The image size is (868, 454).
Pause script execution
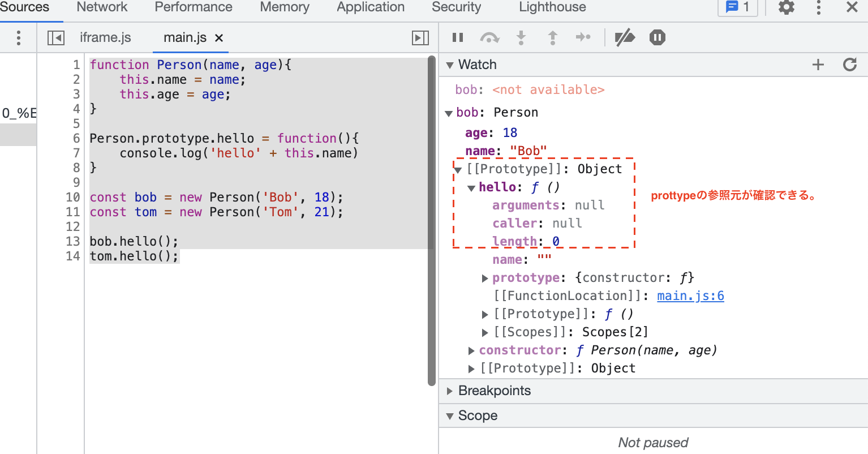(458, 38)
